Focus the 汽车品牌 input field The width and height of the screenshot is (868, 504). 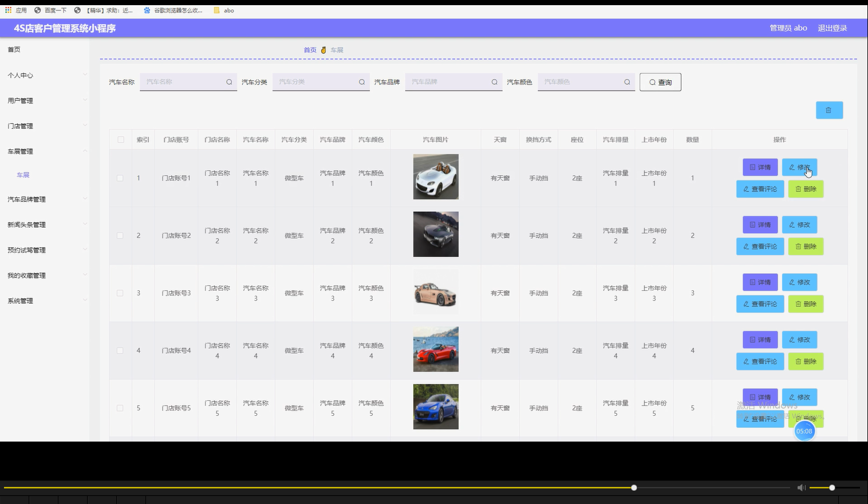pos(453,82)
